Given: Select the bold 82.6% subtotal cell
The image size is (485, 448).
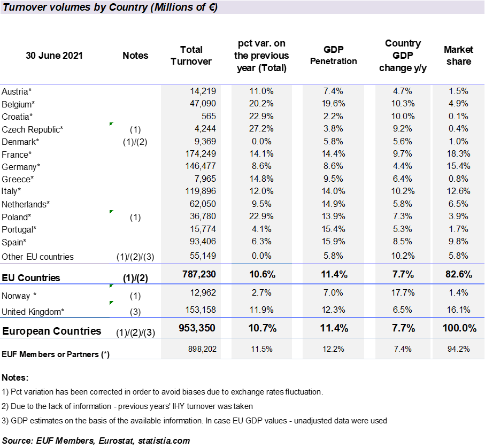Looking at the screenshot, I should pos(458,274).
